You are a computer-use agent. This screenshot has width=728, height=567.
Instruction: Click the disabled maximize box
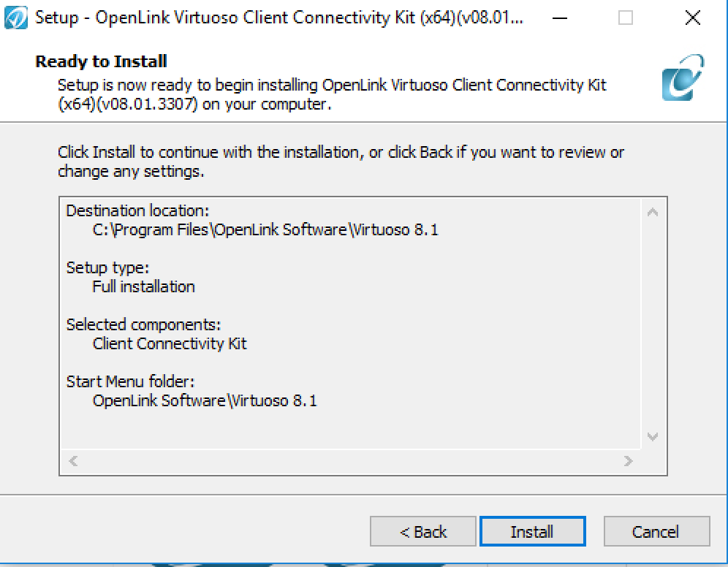click(626, 18)
